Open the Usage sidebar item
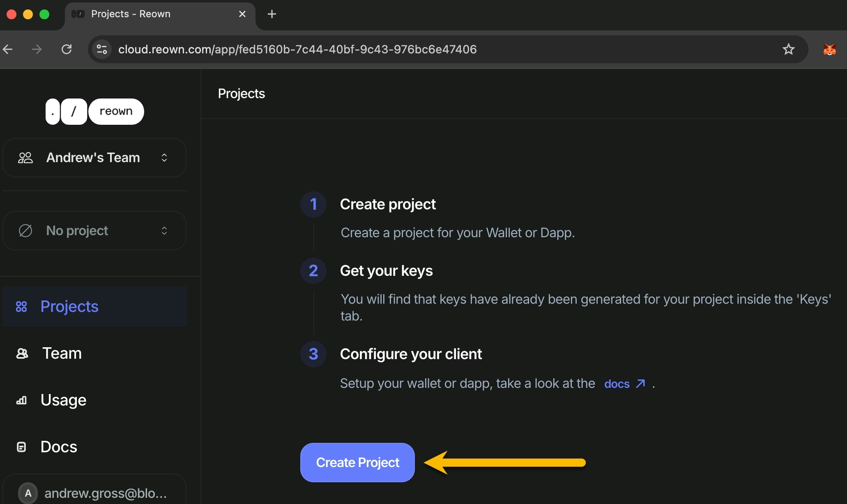 coord(63,400)
